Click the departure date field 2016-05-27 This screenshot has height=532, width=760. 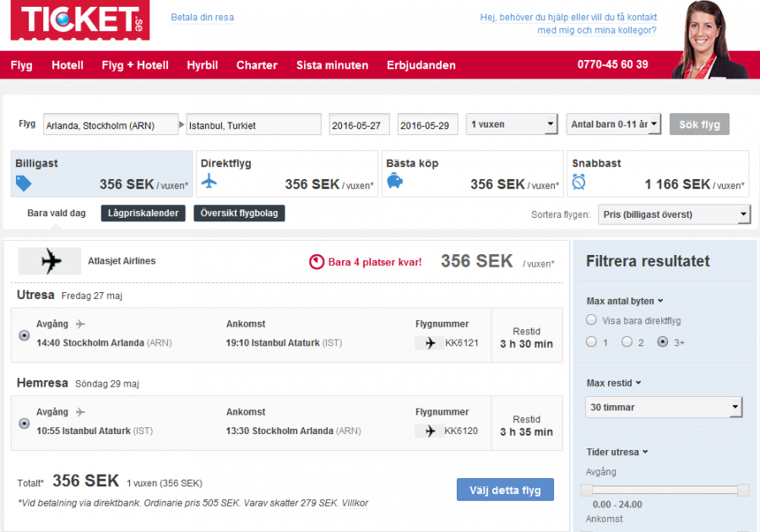[x=361, y=125]
